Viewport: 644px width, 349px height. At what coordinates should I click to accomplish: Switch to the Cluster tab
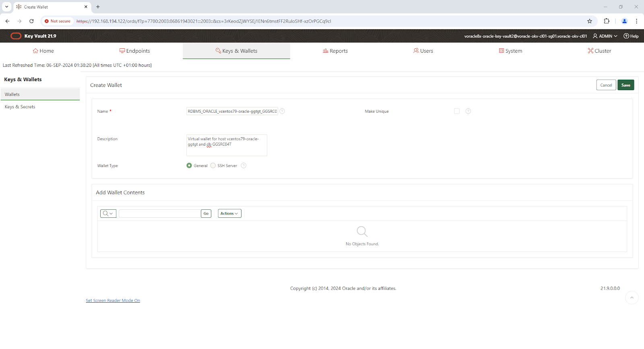(x=599, y=51)
